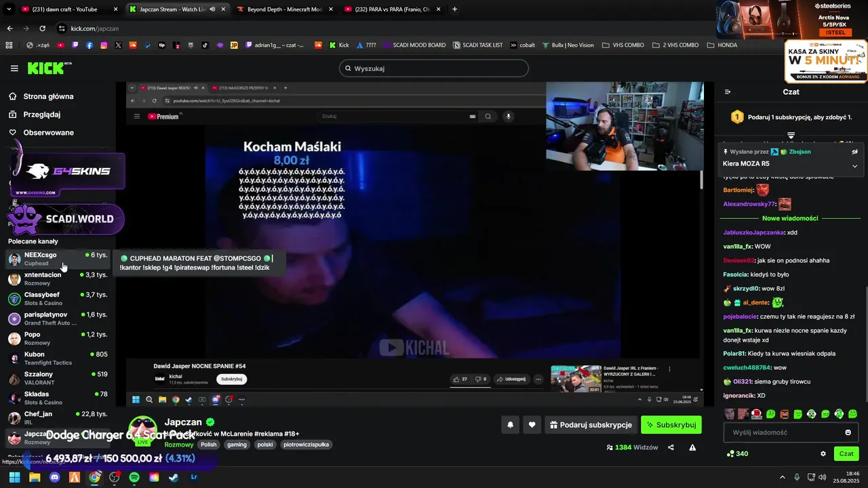The height and width of the screenshot is (488, 868).
Task: Click the chat panel scrollbar
Action: click(x=865, y=344)
